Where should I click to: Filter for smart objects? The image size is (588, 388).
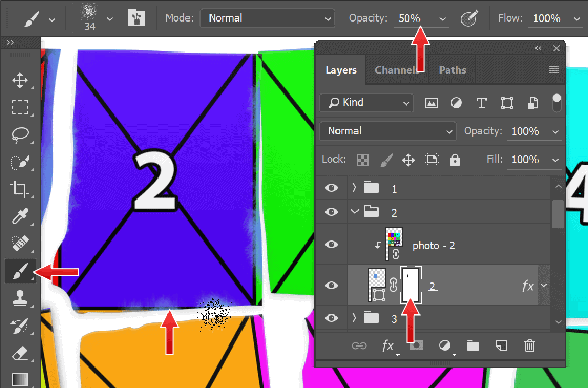pyautogui.click(x=533, y=103)
